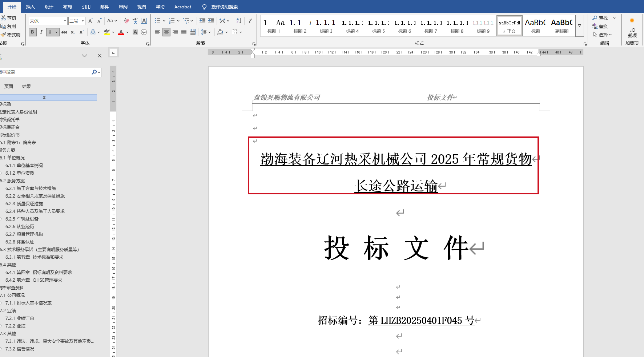This screenshot has height=357, width=644.
Task: Click the Find (查找) button
Action: coord(600,18)
